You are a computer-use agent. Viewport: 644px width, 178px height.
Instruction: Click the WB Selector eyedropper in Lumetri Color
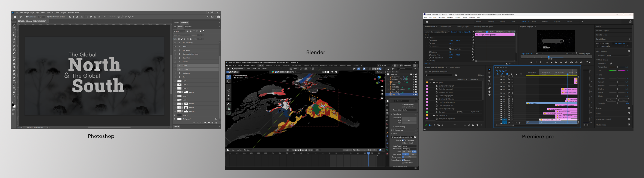point(611,64)
